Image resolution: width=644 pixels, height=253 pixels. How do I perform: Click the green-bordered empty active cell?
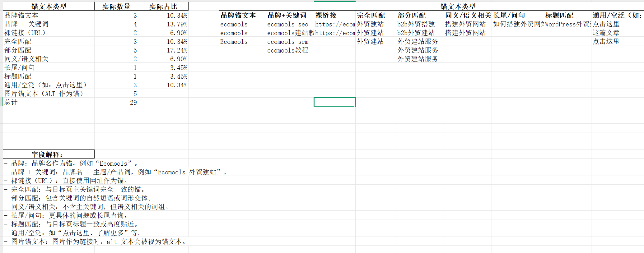334,102
